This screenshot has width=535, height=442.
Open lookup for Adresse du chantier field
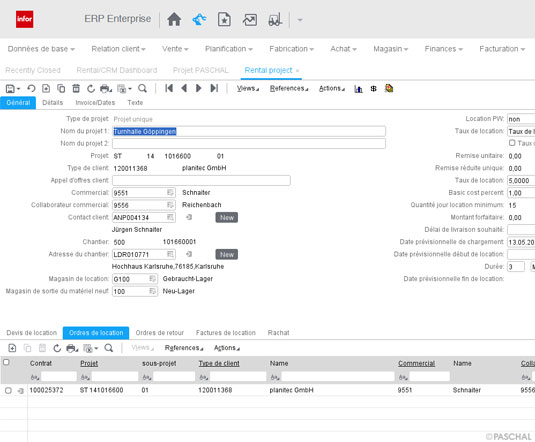pos(170,254)
